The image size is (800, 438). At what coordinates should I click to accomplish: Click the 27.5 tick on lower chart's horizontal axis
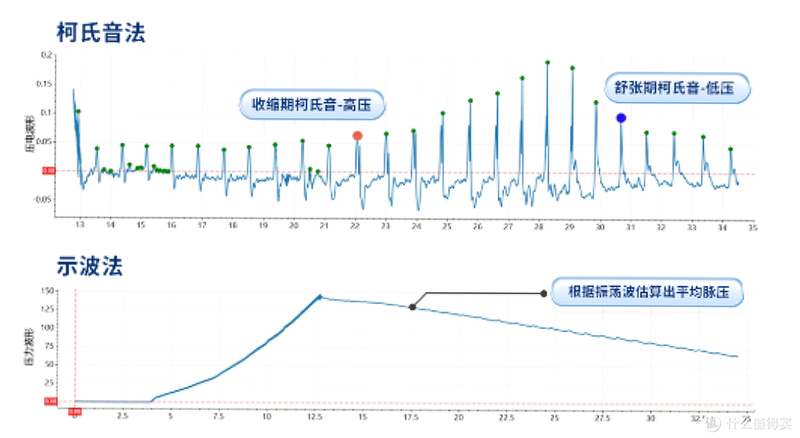click(602, 418)
